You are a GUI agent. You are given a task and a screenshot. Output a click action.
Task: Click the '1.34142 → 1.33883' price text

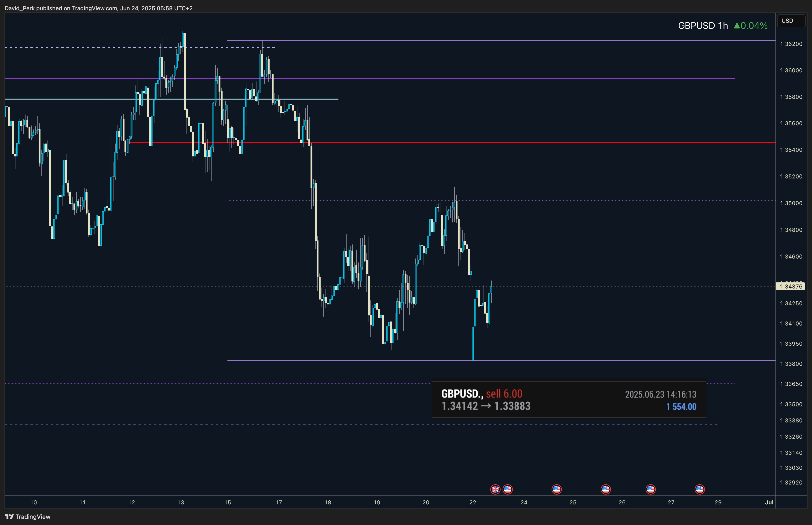486,406
